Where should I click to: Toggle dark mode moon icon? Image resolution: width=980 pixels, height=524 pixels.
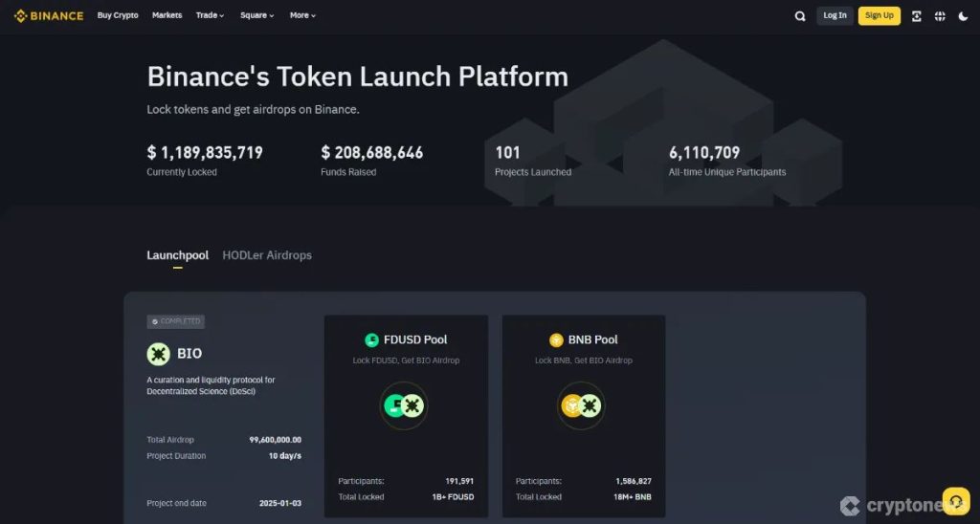point(963,16)
